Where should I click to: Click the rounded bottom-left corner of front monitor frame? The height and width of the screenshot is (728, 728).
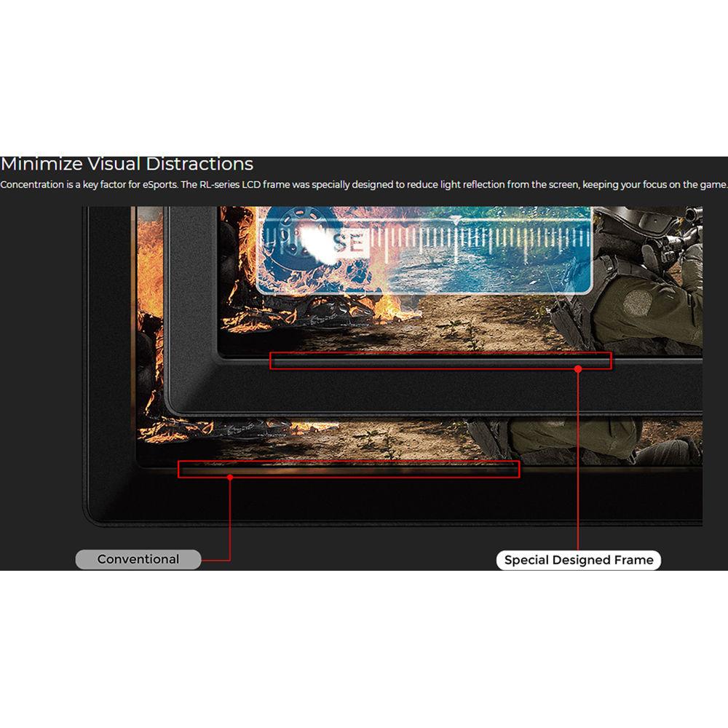pos(175,404)
